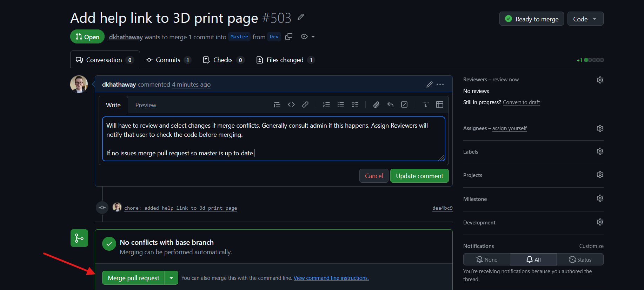Insert a task list
This screenshot has height=290, width=644.
tap(355, 104)
